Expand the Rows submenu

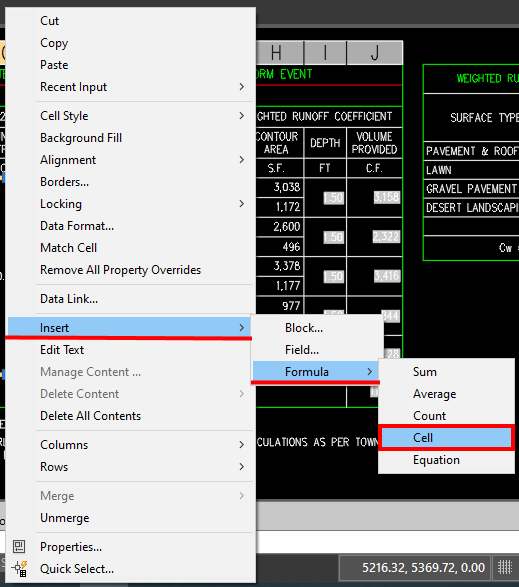tap(130, 467)
